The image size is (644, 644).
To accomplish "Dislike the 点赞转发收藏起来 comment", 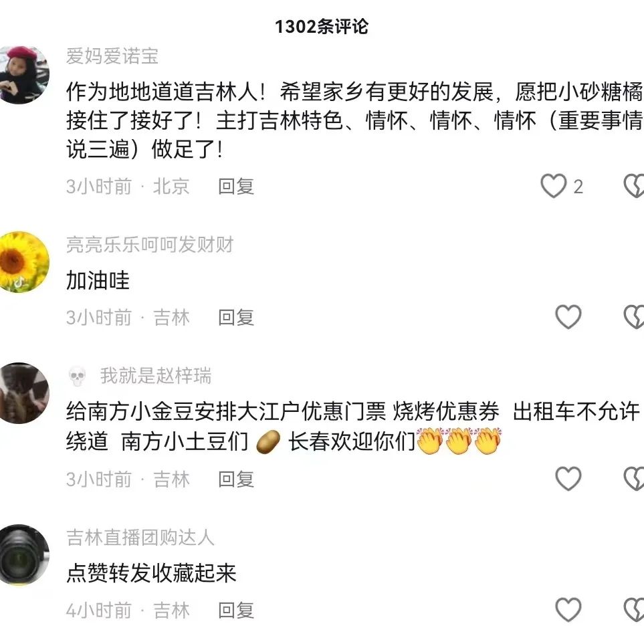I will click(634, 609).
